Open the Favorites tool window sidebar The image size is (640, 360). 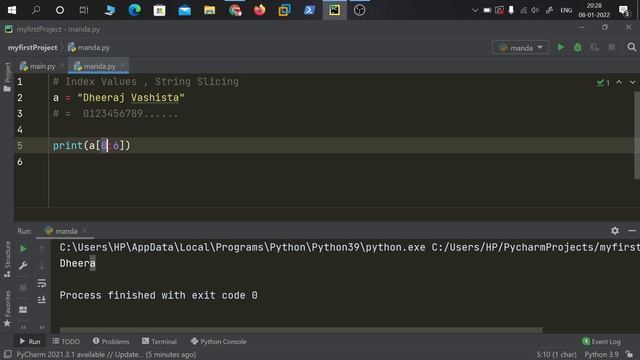(x=7, y=308)
